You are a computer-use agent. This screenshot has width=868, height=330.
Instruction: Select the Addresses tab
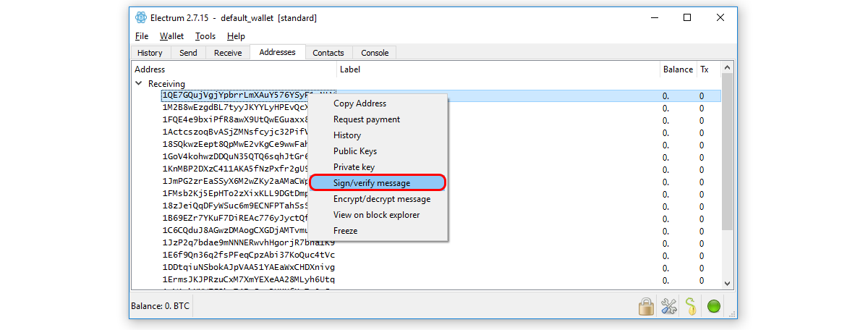pyautogui.click(x=277, y=52)
